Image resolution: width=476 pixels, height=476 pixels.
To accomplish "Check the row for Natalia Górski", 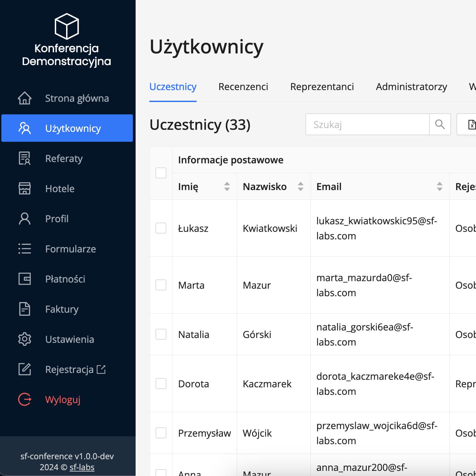I will point(161,334).
